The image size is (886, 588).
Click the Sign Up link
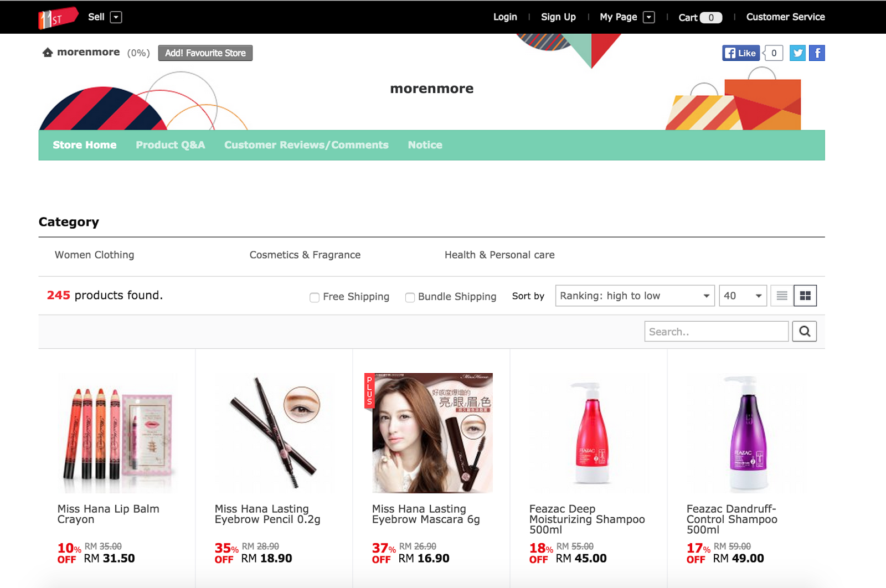[558, 17]
